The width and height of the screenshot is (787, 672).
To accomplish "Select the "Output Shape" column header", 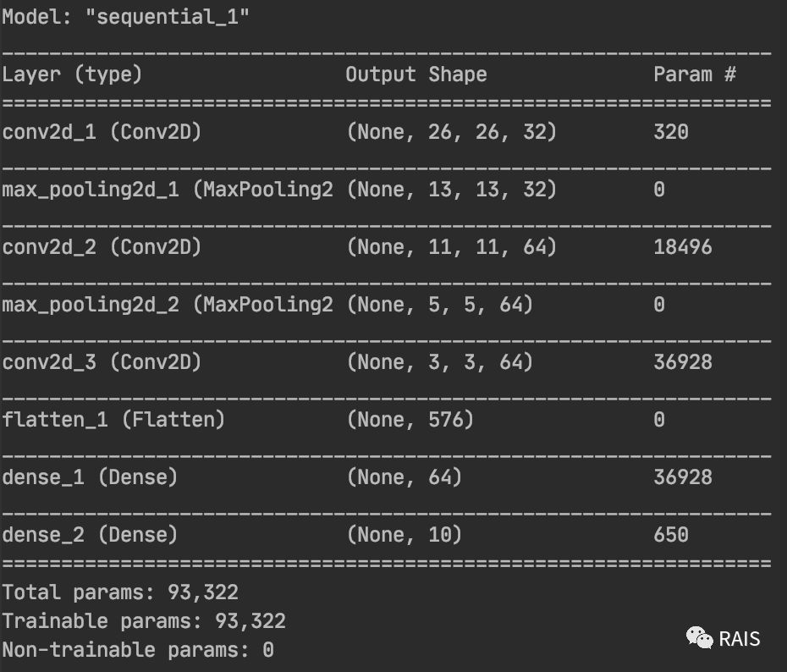I will (x=416, y=74).
